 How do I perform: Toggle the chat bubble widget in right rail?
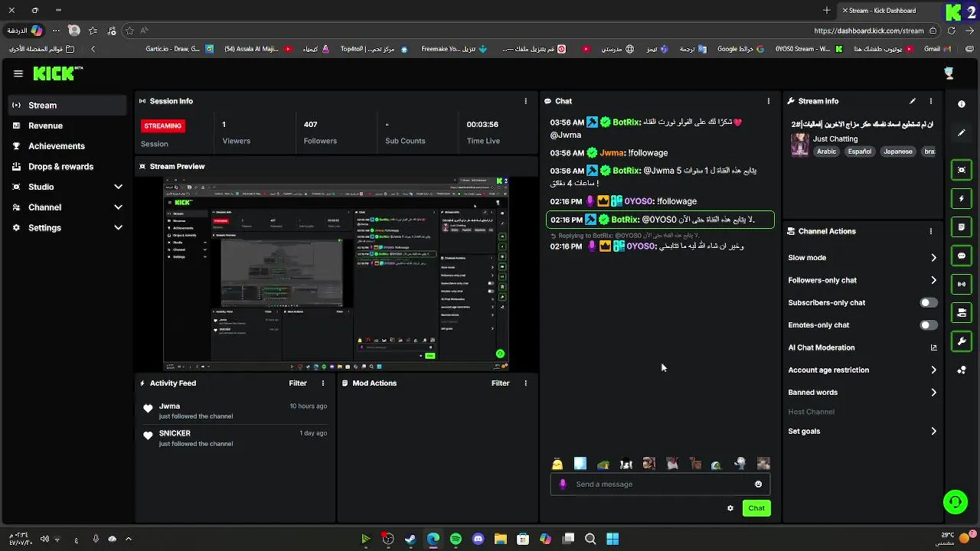[962, 256]
